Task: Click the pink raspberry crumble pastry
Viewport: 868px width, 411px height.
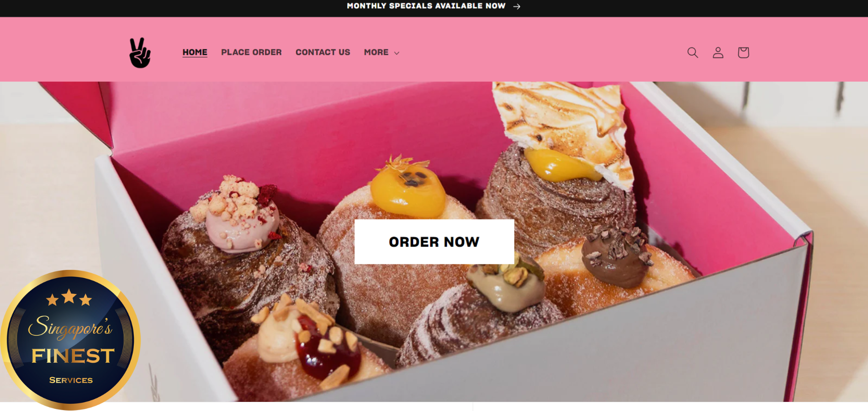Action: (242, 256)
